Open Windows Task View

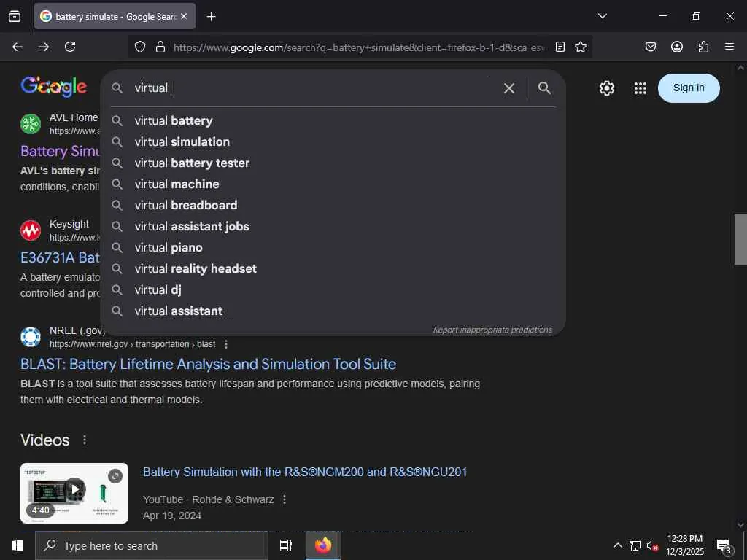pos(286,545)
